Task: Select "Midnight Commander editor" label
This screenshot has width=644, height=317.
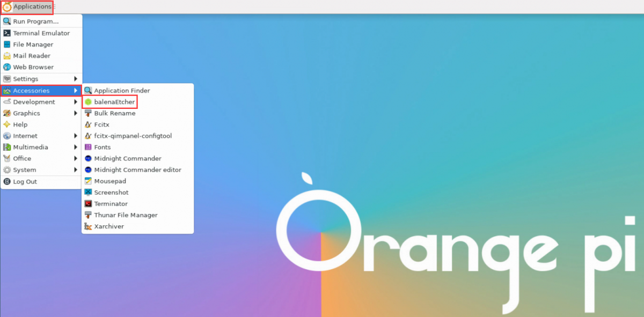Action: click(137, 169)
